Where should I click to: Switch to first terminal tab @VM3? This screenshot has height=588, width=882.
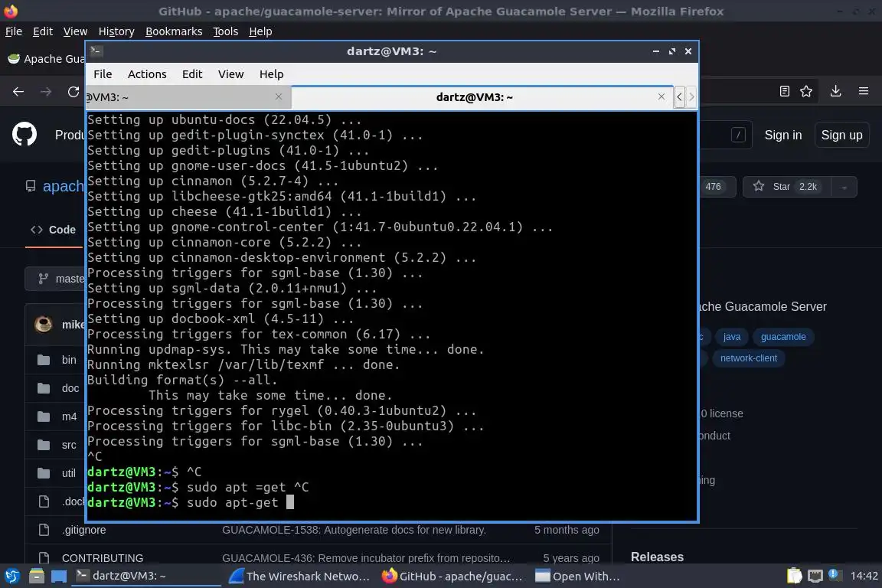188,96
